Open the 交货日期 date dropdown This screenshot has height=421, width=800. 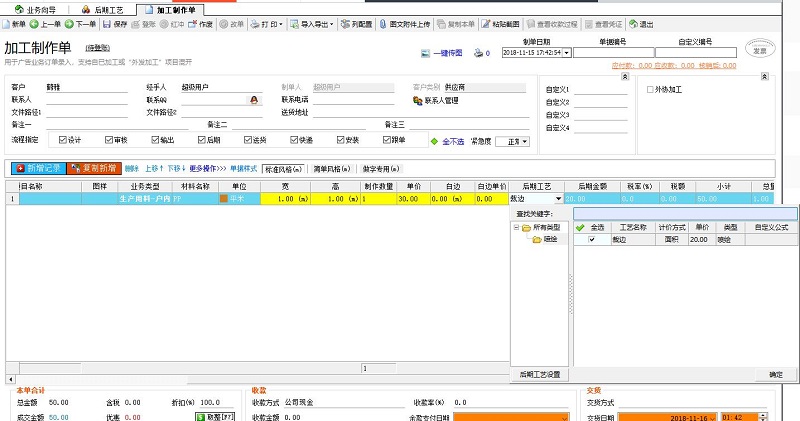pyautogui.click(x=712, y=418)
